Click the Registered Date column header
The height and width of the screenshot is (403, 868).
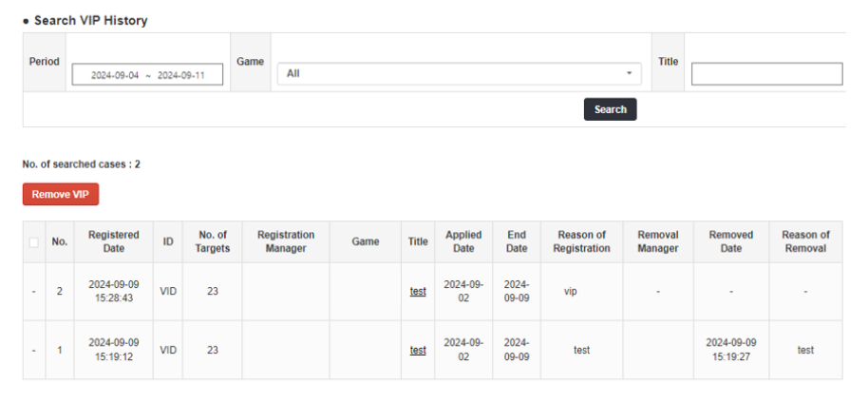coord(113,241)
